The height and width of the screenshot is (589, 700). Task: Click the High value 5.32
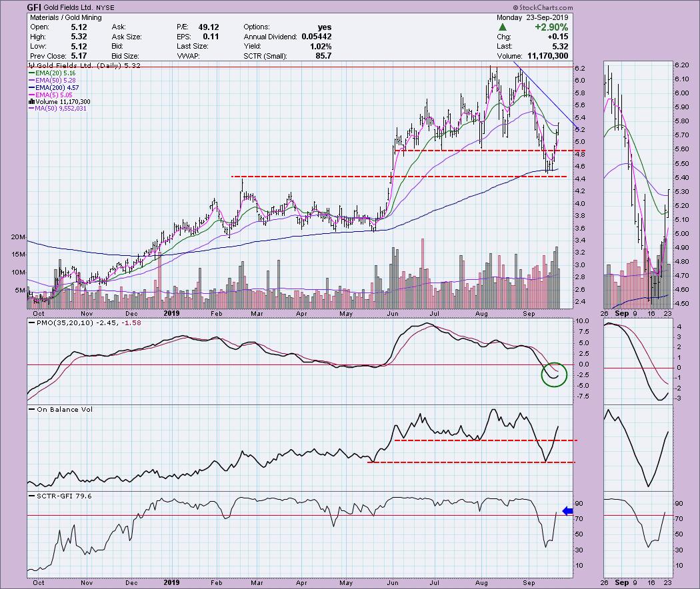click(79, 37)
